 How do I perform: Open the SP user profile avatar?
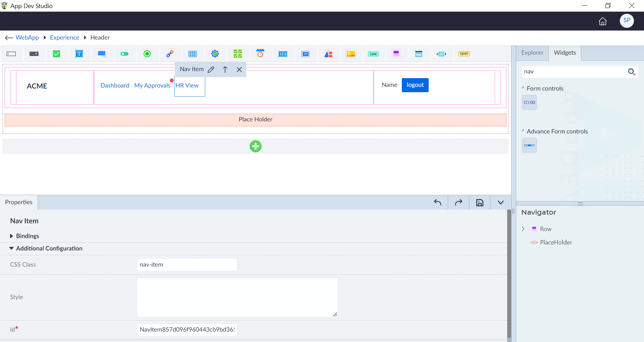point(627,21)
